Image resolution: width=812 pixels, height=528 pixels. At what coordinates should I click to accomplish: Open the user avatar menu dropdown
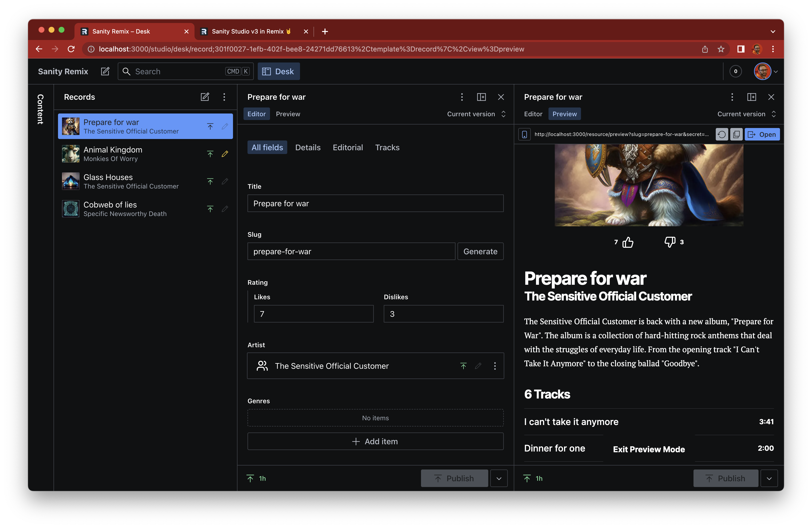click(766, 71)
